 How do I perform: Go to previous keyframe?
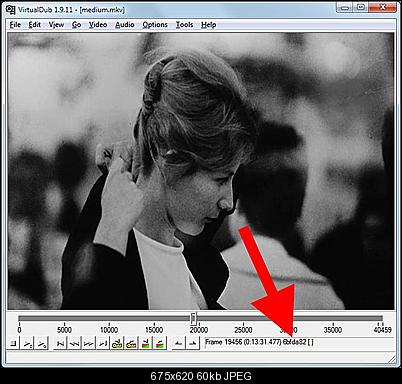[117, 343]
